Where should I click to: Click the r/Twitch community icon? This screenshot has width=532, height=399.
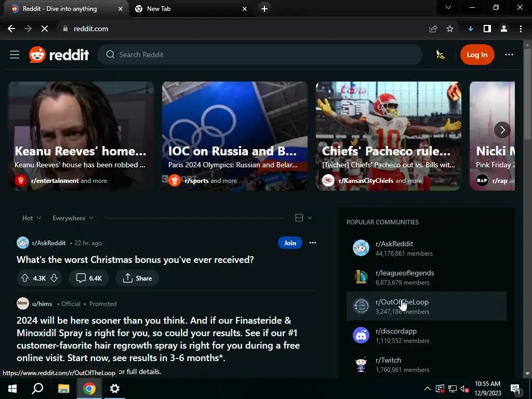point(361,365)
